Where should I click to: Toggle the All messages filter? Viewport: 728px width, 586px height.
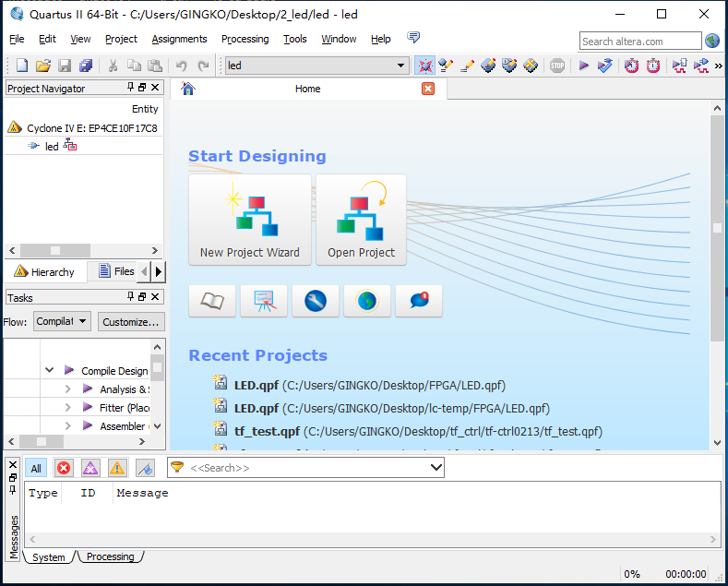(x=36, y=468)
